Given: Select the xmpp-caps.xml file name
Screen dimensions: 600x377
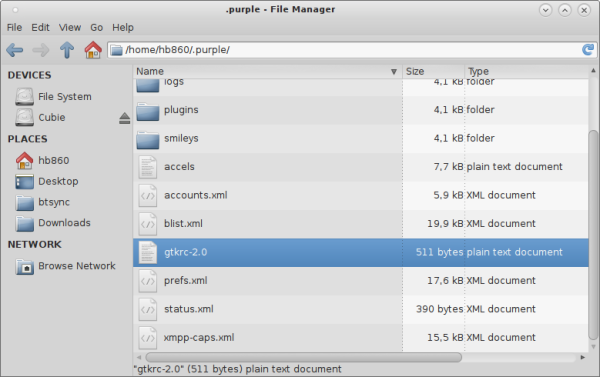Looking at the screenshot, I should point(199,338).
